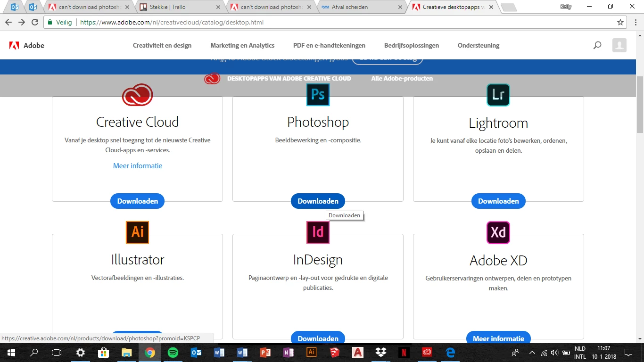Open PowerPoint from the taskbar
Viewport: 644px width, 362px height.
265,353
